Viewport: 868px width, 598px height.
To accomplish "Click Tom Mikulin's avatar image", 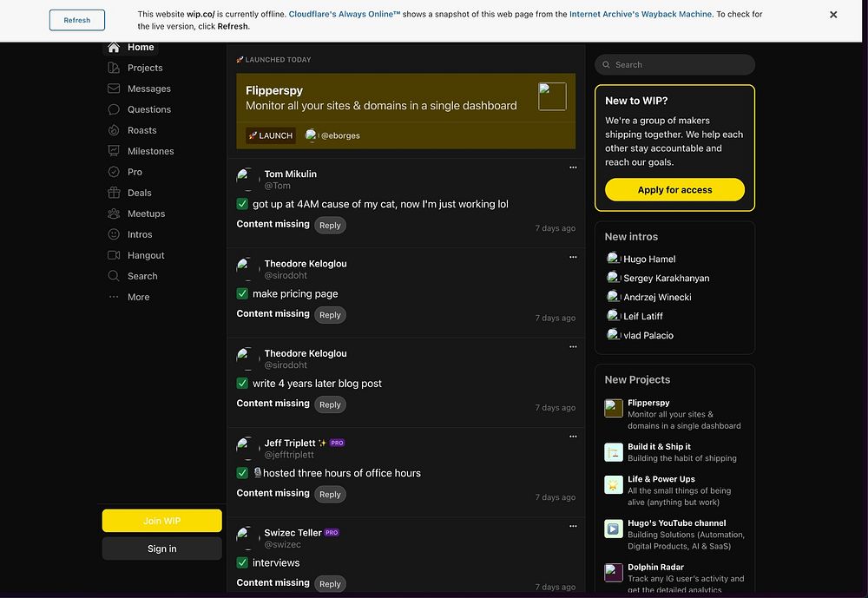I will (247, 179).
